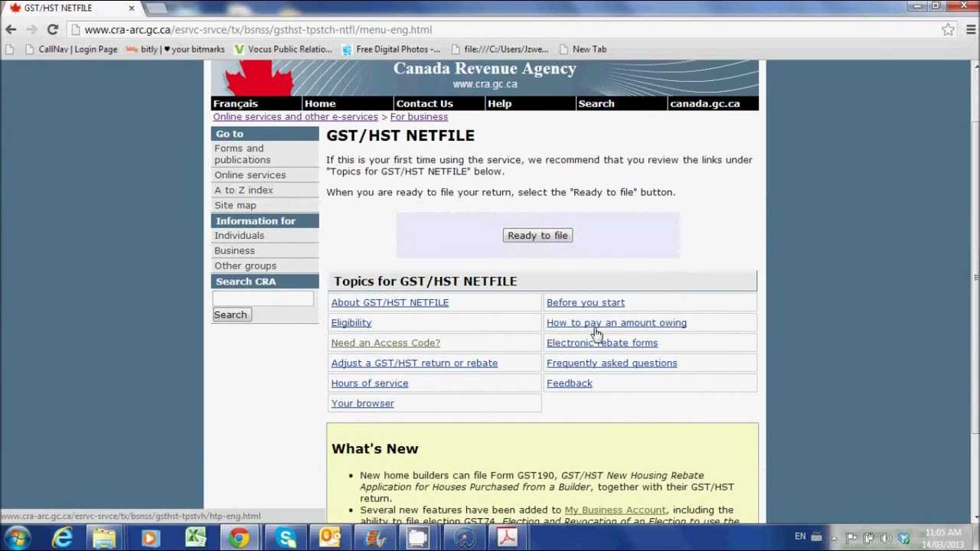The height and width of the screenshot is (551, 980).
Task: Open the Home menu item
Action: pyautogui.click(x=320, y=103)
